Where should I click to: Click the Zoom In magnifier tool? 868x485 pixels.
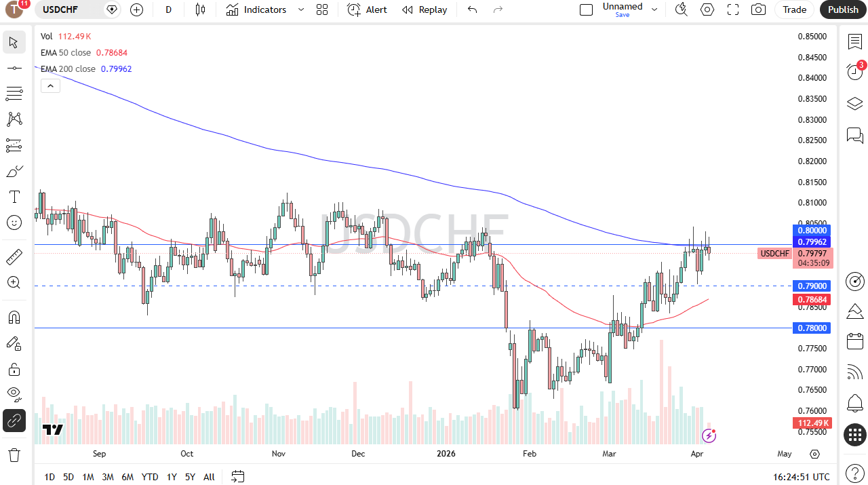click(x=14, y=283)
